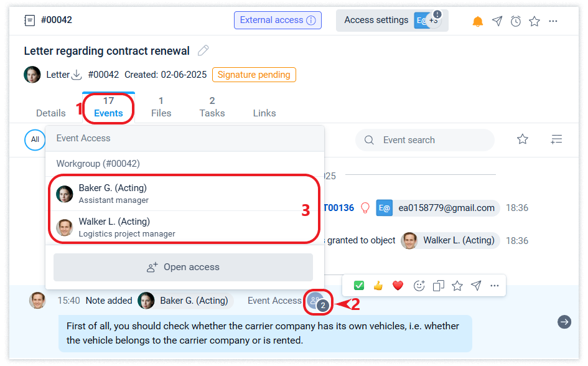This screenshot has width=588, height=366.
Task: Click the External access button
Action: pyautogui.click(x=278, y=20)
